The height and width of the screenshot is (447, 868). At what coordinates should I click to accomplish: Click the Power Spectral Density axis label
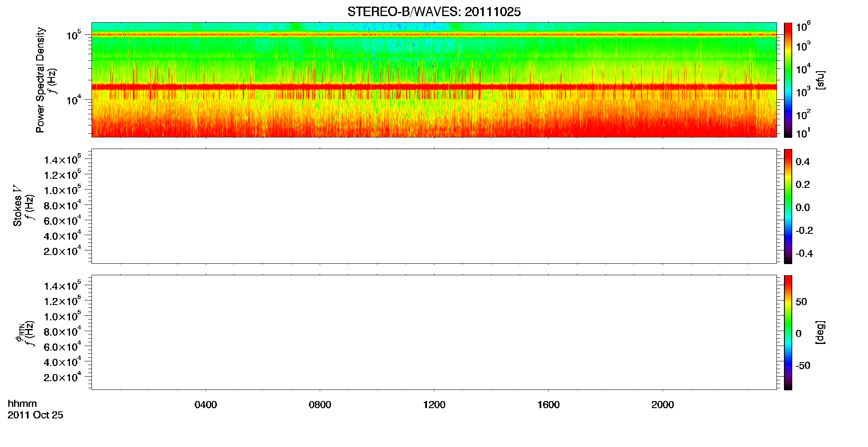pos(40,80)
